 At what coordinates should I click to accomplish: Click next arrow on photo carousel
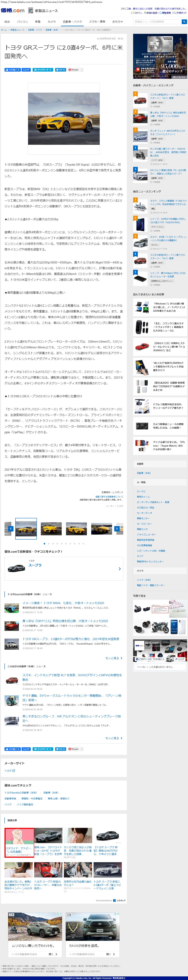117,528
